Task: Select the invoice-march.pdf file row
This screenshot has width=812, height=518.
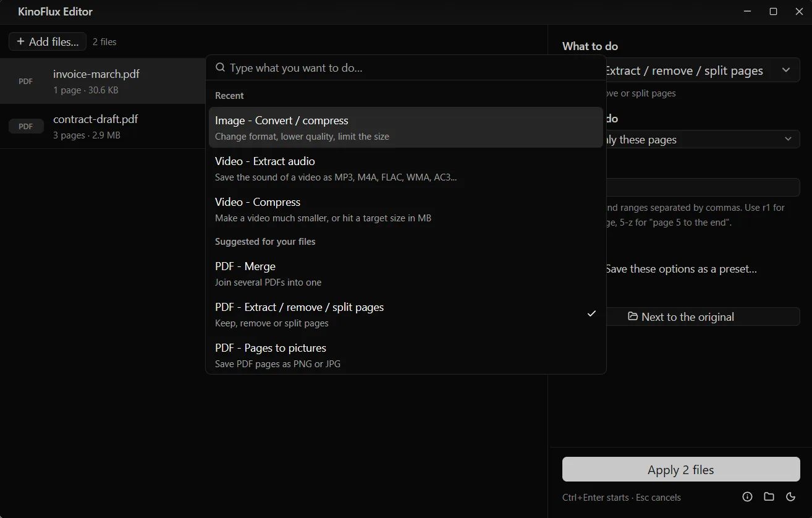Action: point(103,81)
